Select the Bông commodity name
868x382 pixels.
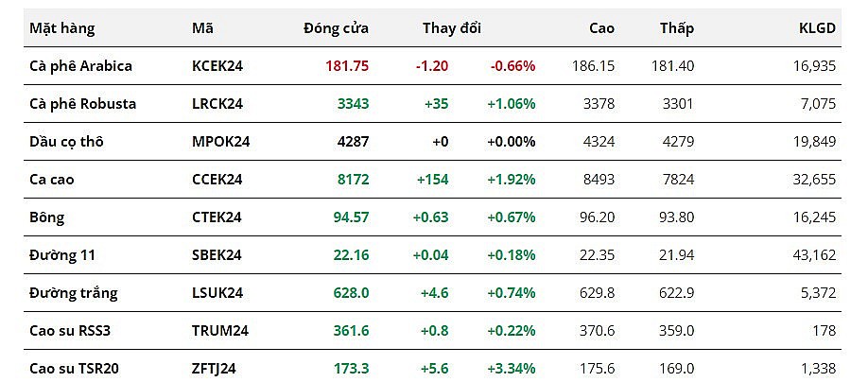pos(47,217)
